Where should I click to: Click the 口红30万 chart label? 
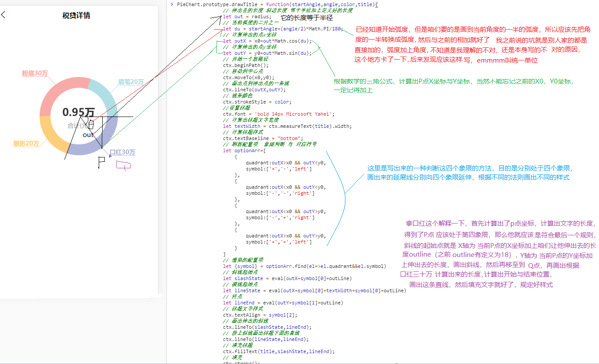click(122, 152)
